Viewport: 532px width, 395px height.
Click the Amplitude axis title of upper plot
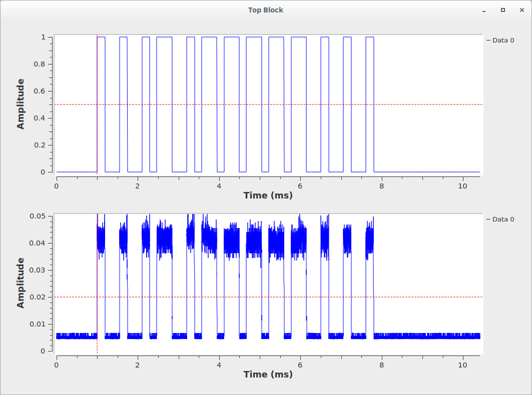pos(21,104)
